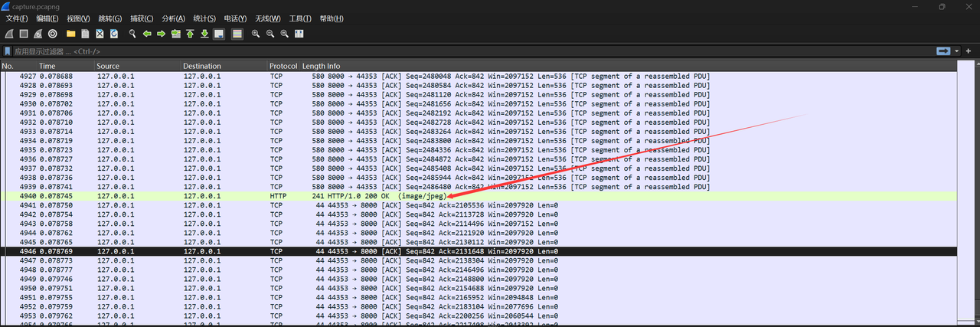Select packet row number 4953

[478, 316]
